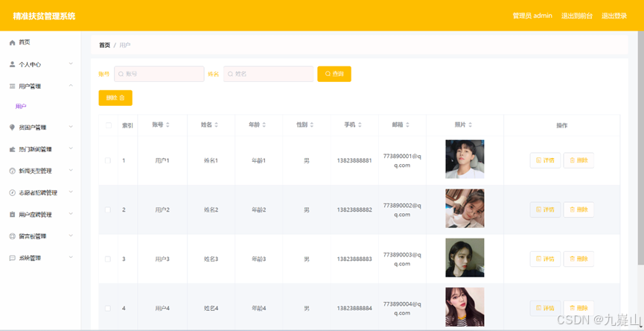Open the photo thumbnail of 用户4

[465, 306]
